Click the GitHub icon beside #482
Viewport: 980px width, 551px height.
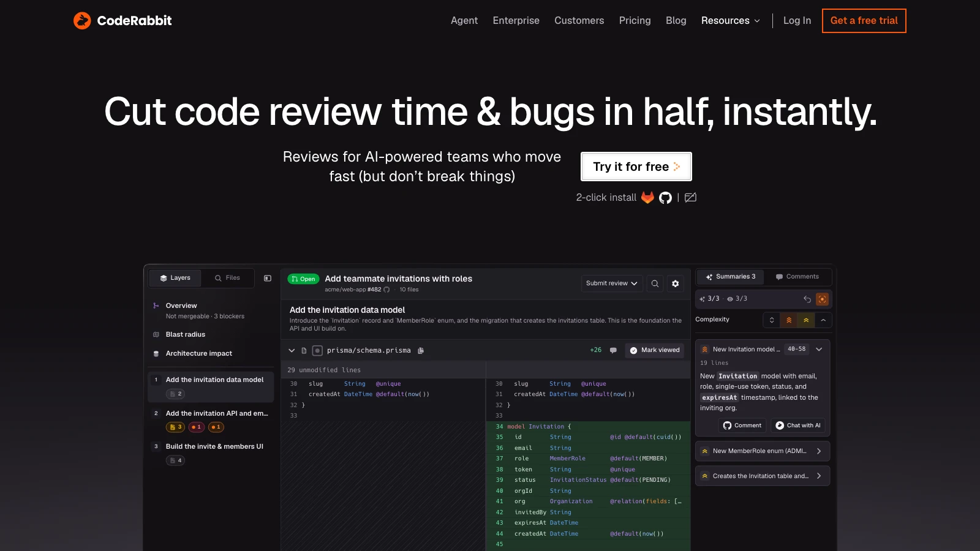386,290
